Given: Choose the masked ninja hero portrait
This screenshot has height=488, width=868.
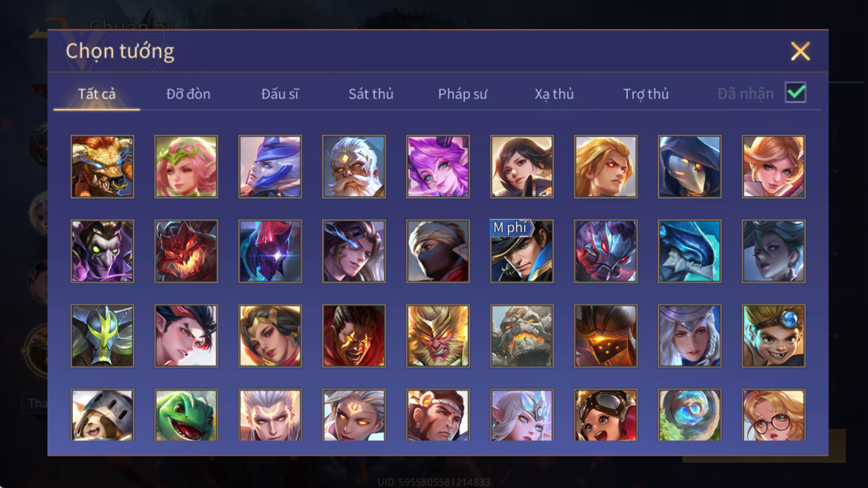Looking at the screenshot, I should point(438,251).
